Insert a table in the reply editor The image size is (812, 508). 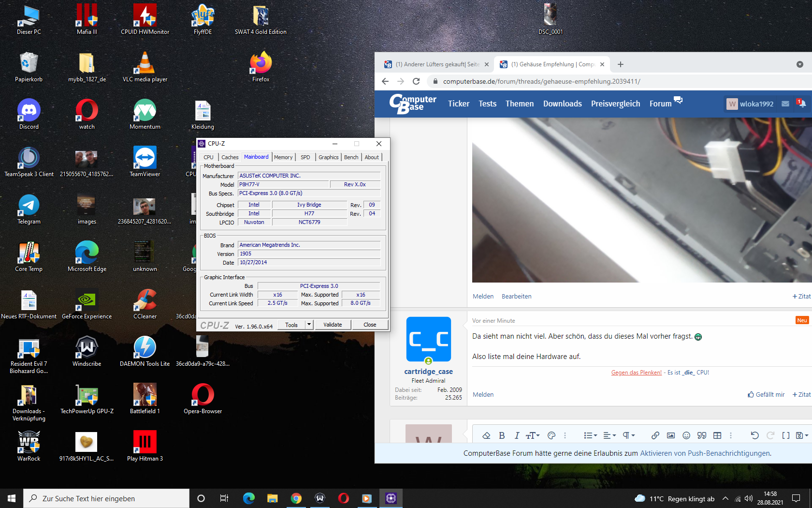717,435
